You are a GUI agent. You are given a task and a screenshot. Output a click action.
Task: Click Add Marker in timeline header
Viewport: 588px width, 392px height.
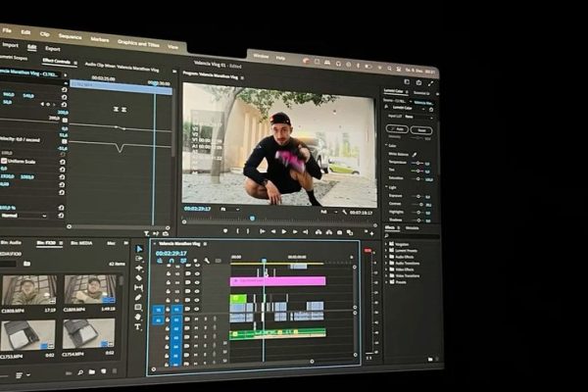195,261
